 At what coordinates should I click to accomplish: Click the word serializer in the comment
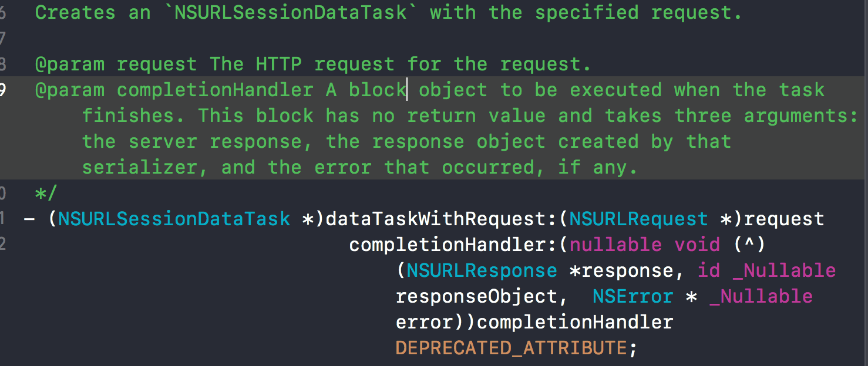(139, 167)
